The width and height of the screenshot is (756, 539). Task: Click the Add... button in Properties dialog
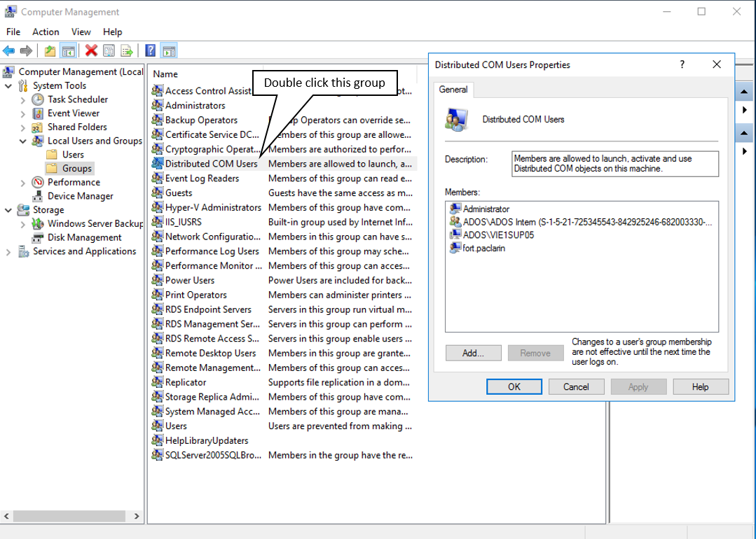pyautogui.click(x=473, y=353)
